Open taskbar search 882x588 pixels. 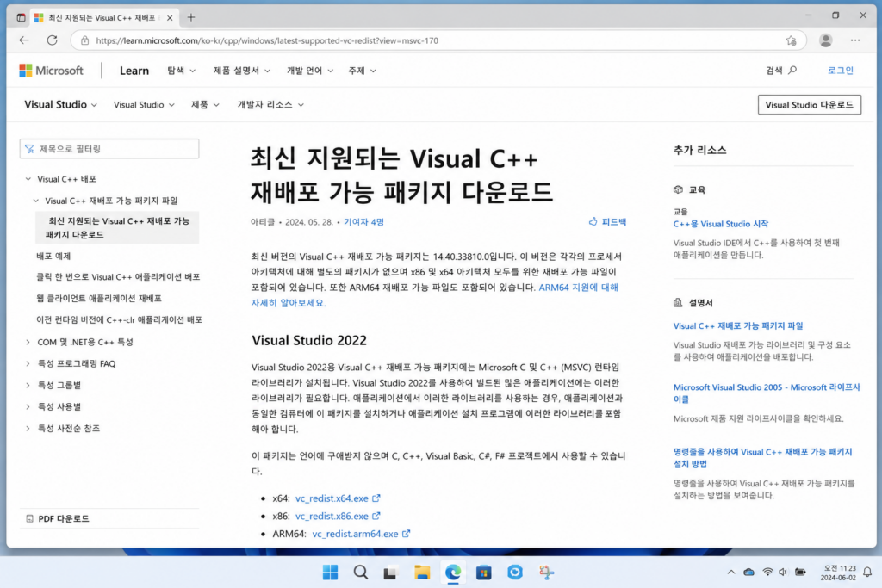coord(361,573)
